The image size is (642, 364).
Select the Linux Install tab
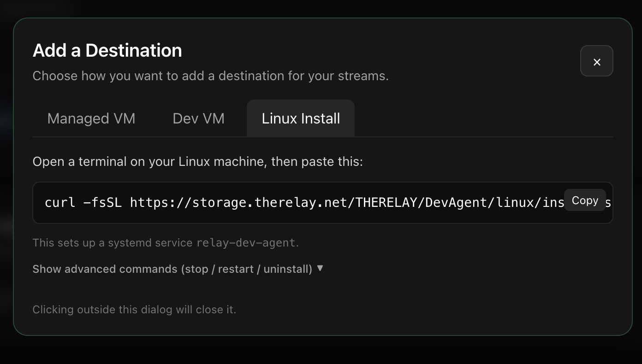coord(300,118)
